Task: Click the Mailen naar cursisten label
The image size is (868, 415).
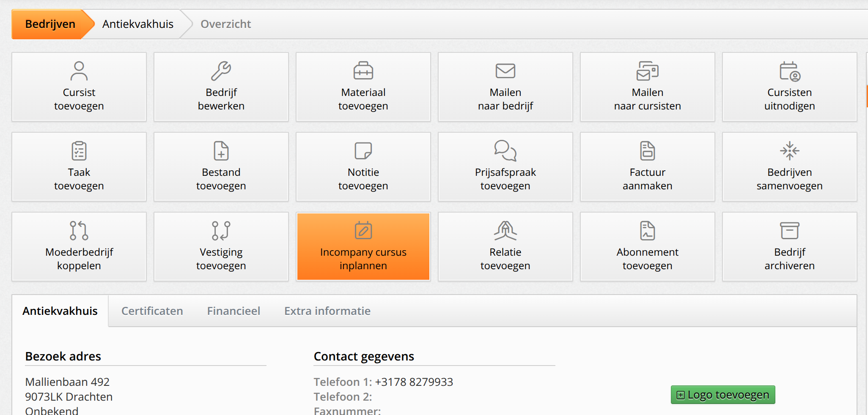Action: click(x=648, y=99)
